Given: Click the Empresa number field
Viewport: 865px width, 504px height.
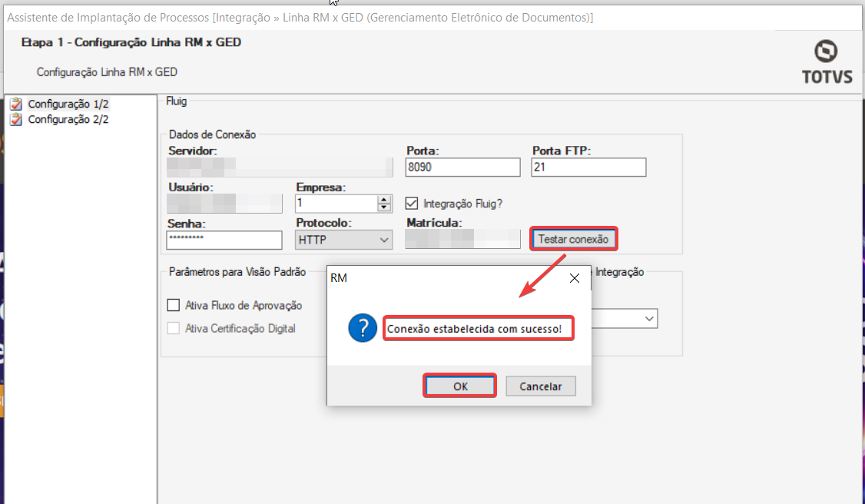Looking at the screenshot, I should point(336,204).
